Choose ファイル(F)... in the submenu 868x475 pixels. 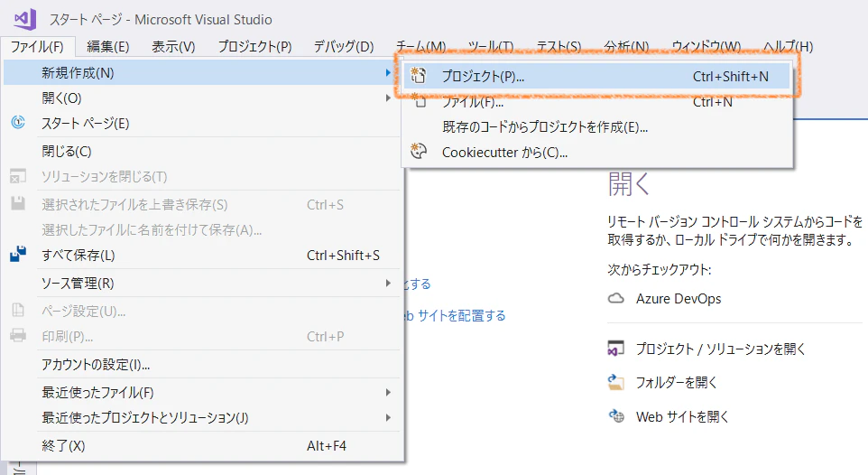pos(596,101)
